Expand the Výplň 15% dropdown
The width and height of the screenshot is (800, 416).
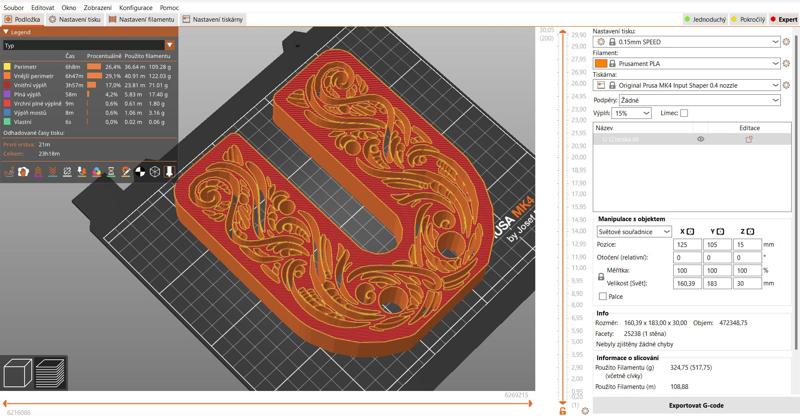click(x=632, y=114)
